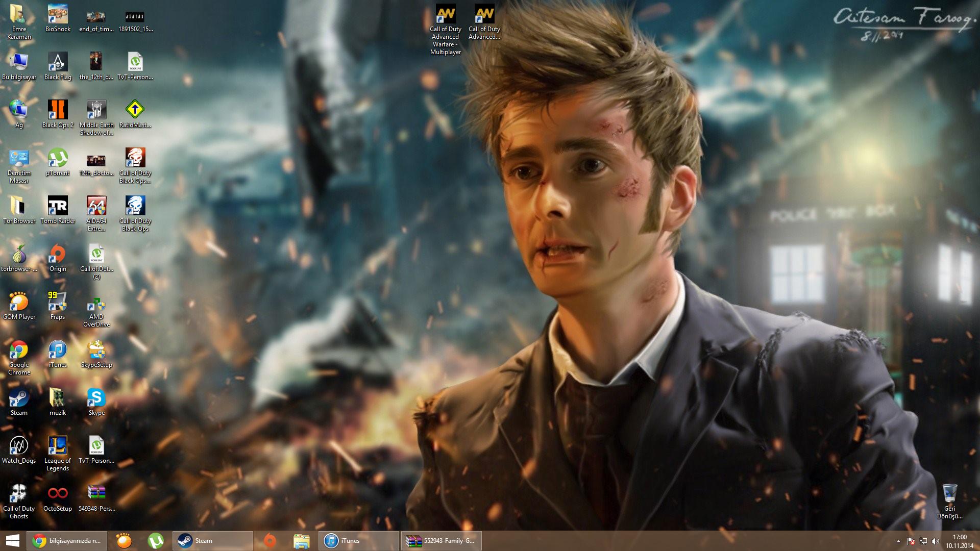Screen dimensions: 980x551
Task: Launch the Watch_Dogs shortcut
Action: (x=19, y=449)
